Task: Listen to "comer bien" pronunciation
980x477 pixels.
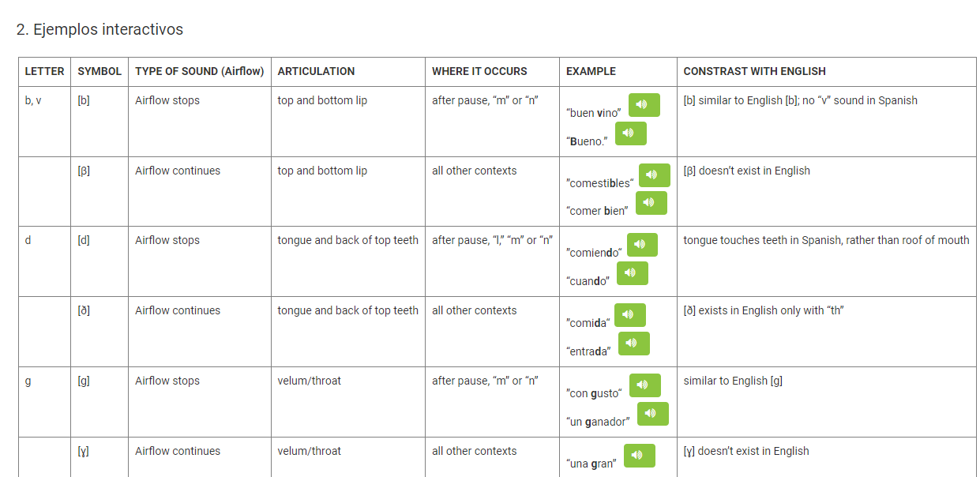Action: click(651, 203)
